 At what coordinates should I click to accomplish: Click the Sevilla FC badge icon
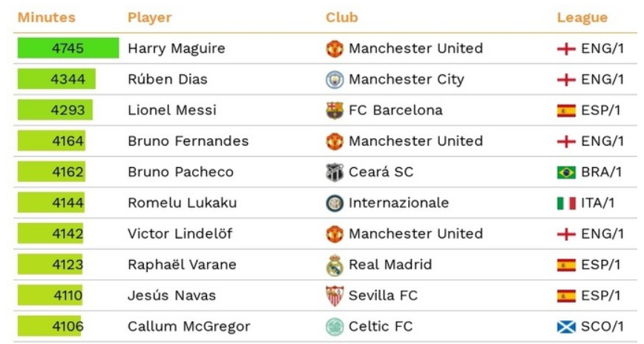click(335, 296)
